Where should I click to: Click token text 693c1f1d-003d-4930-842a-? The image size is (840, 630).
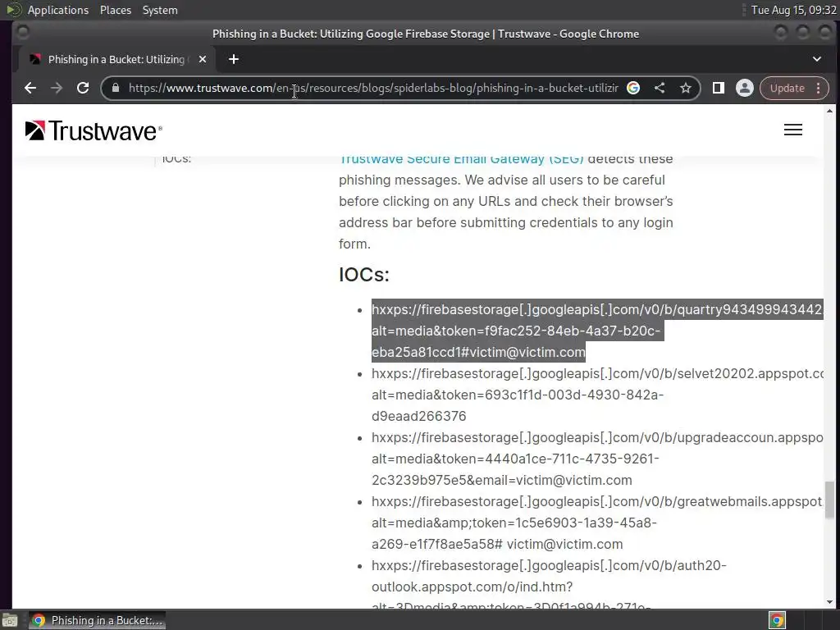574,395
